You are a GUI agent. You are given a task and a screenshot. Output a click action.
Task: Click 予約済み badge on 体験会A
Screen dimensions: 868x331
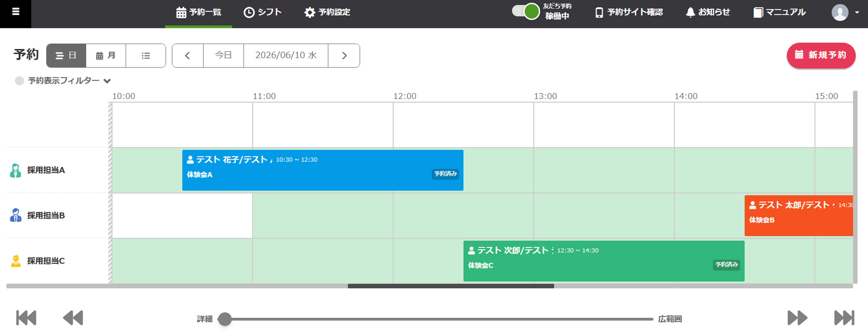pos(445,174)
